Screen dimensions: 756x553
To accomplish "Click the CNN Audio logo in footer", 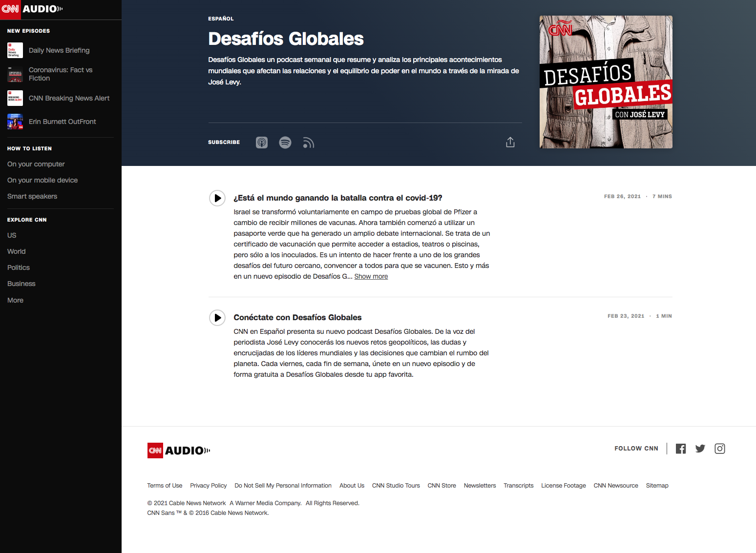I will point(179,451).
